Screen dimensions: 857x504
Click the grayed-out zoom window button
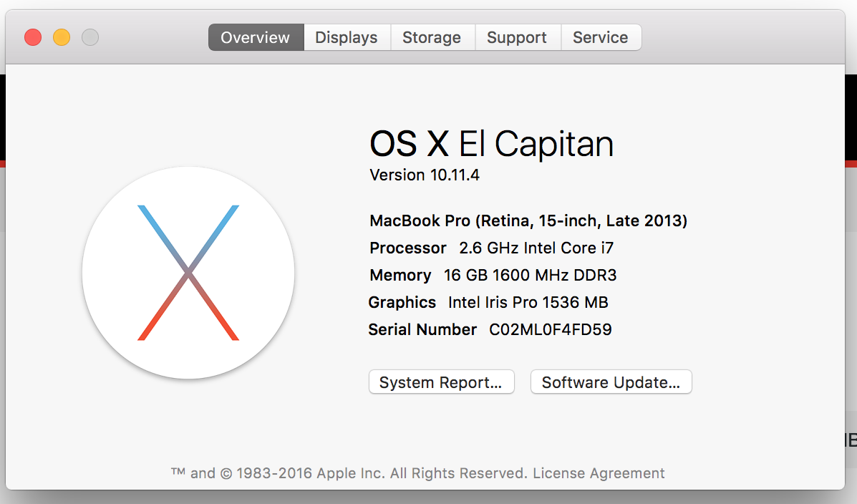click(90, 37)
